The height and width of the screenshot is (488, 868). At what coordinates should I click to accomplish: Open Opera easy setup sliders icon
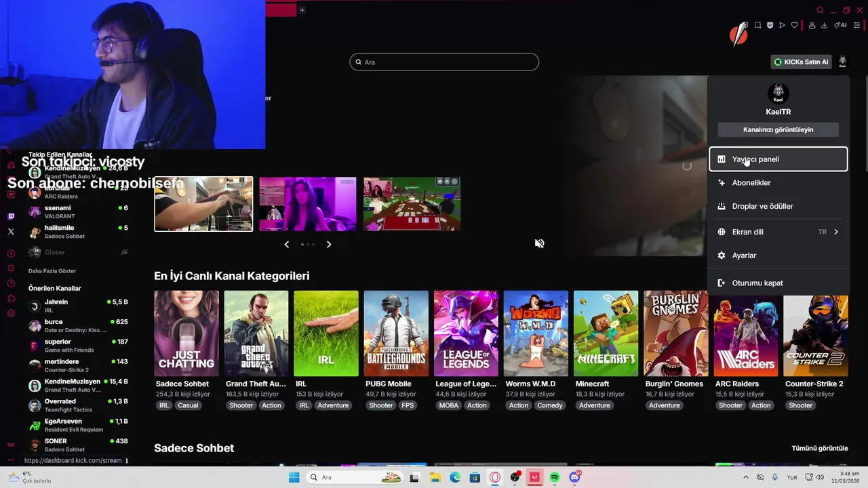pyautogui.click(x=856, y=25)
